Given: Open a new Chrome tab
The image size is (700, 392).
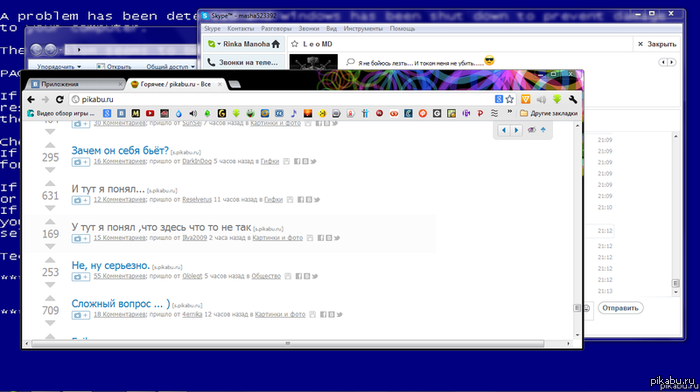Looking at the screenshot, I should click(234, 84).
